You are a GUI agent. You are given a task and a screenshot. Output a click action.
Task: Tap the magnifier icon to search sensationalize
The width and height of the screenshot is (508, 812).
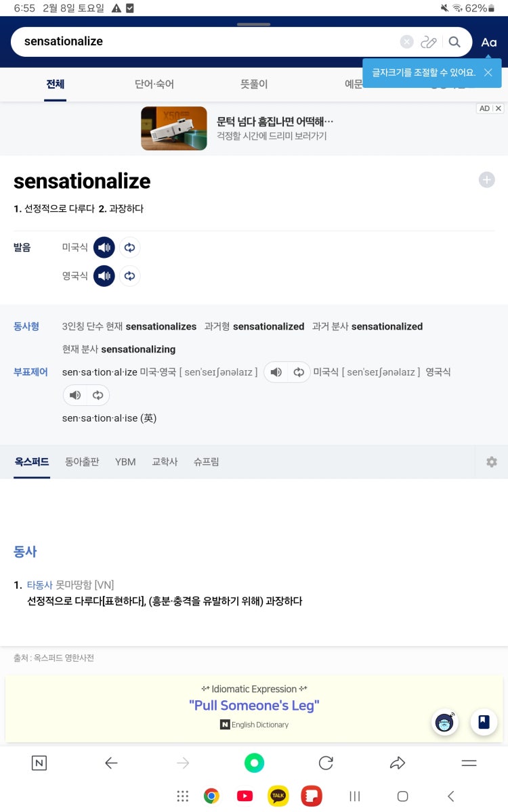point(455,41)
